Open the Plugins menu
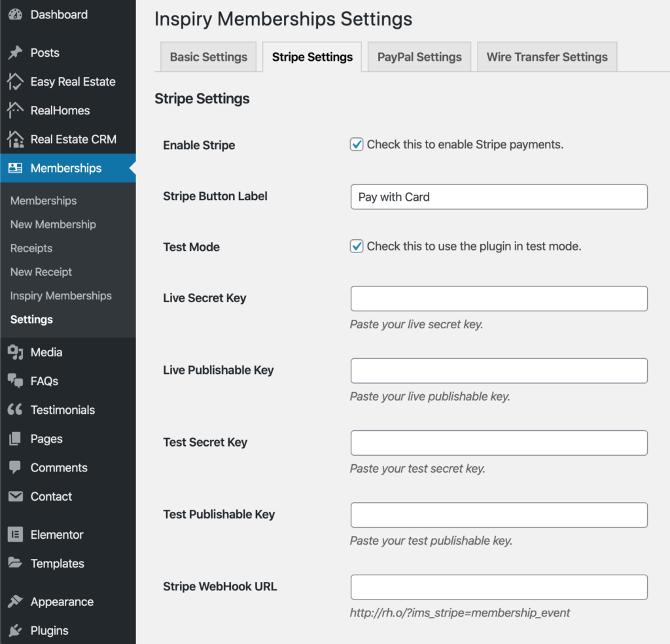 (x=68, y=630)
